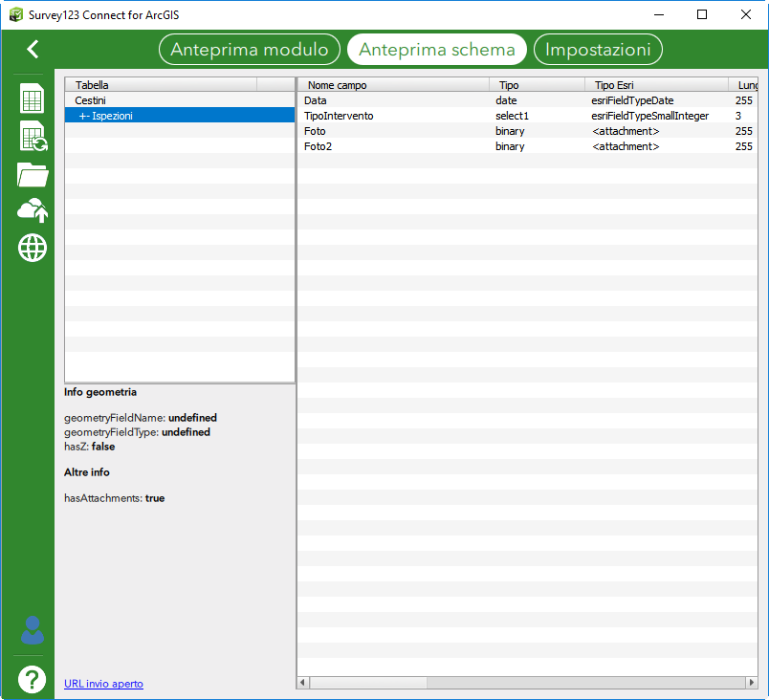Close the Survey123 Connect window
The image size is (769, 700).
(x=745, y=14)
